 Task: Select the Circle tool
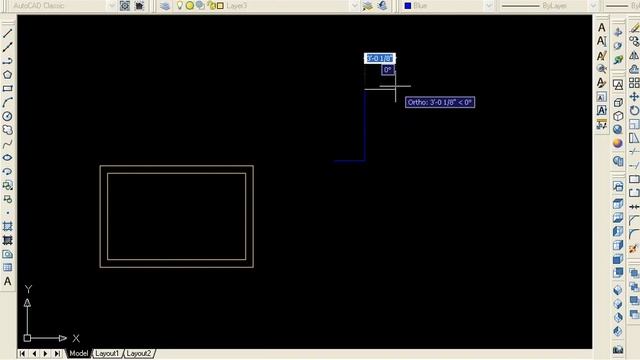7,116
